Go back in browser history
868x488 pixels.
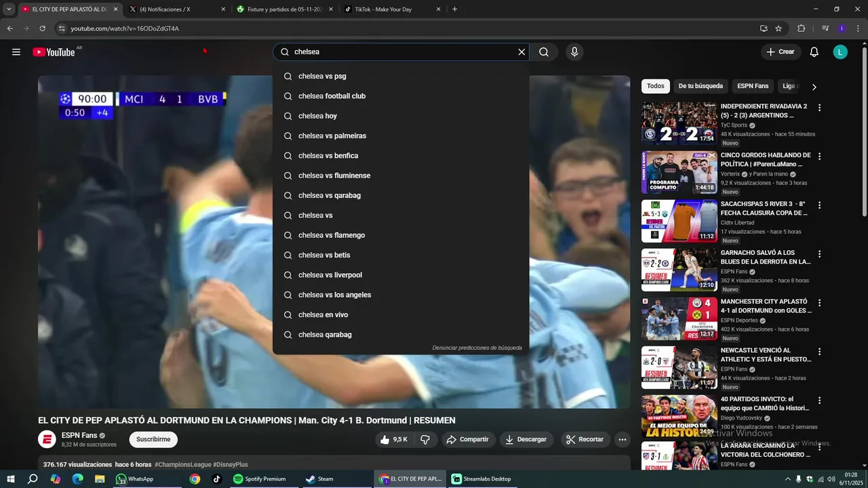pos(9,28)
